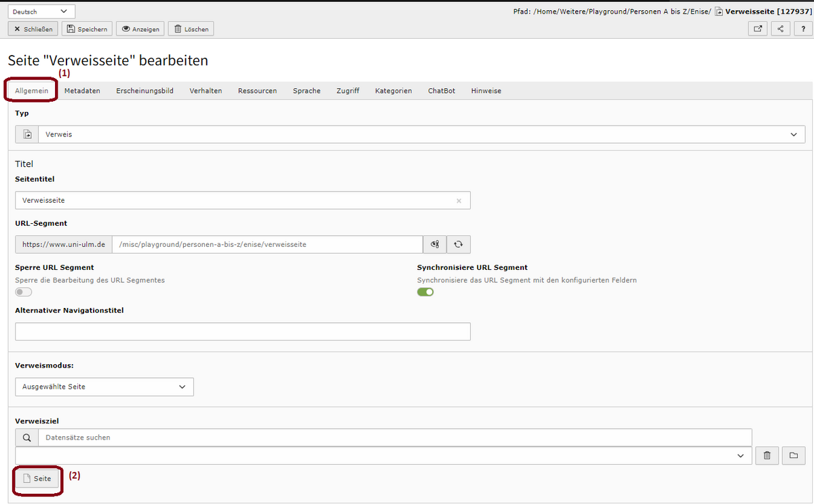Click the https://www.uni-ulm.de URL prefix
The height and width of the screenshot is (504, 814).
point(64,244)
